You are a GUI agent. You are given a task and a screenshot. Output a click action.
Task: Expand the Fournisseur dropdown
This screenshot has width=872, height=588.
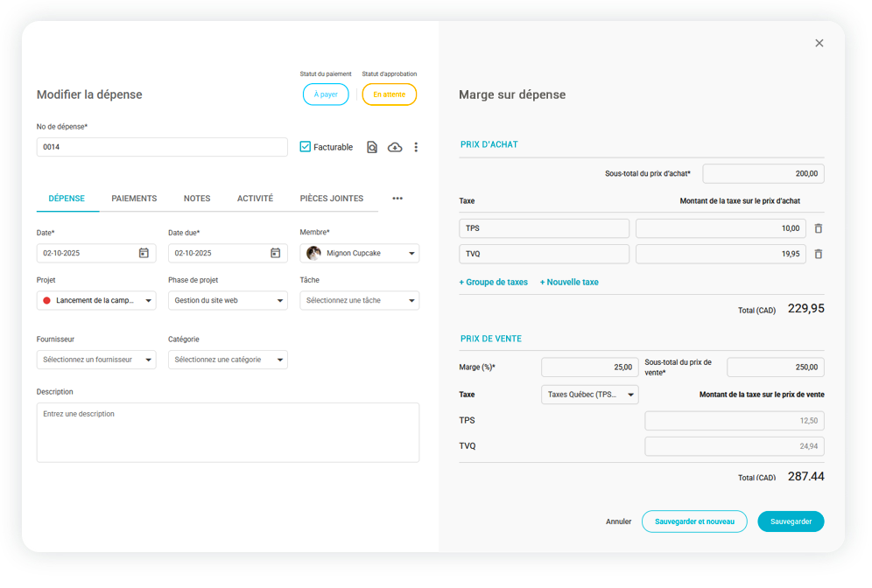click(96, 360)
